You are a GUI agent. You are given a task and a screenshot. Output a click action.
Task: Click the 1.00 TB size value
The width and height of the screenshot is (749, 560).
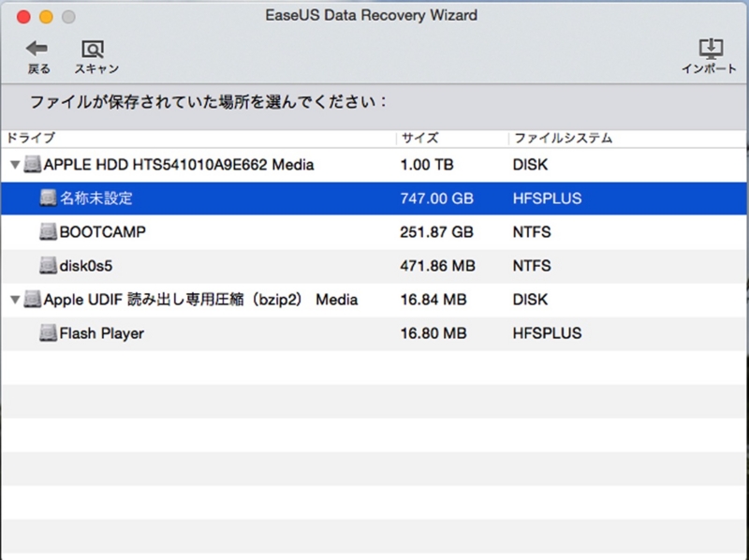click(x=427, y=165)
